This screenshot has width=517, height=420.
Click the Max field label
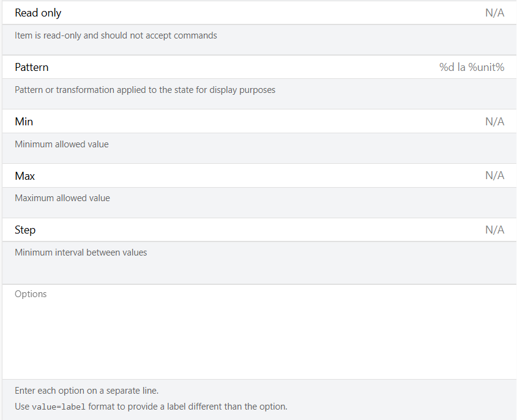(x=25, y=176)
